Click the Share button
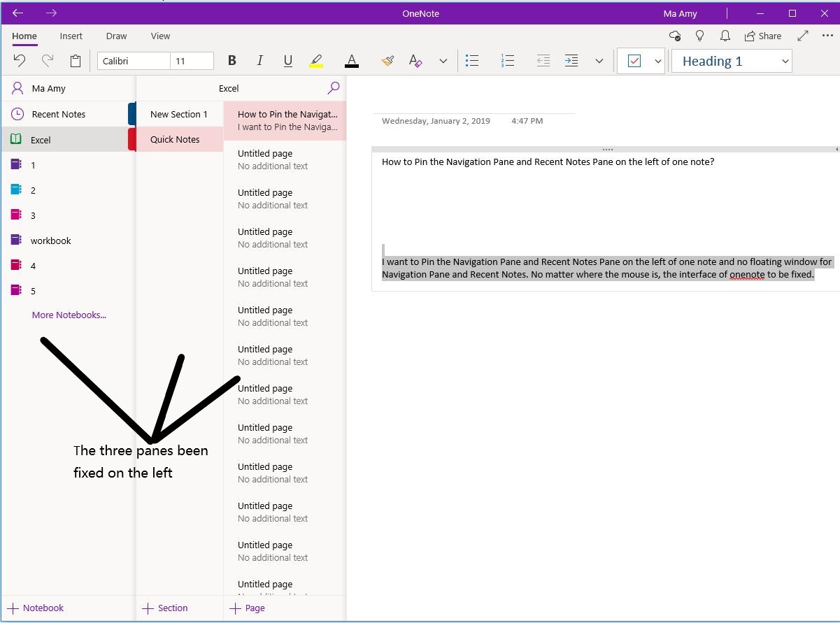The image size is (840, 623). tap(763, 36)
